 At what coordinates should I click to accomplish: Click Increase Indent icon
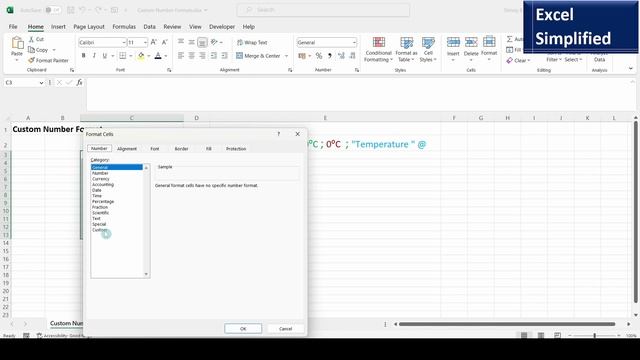[224, 56]
